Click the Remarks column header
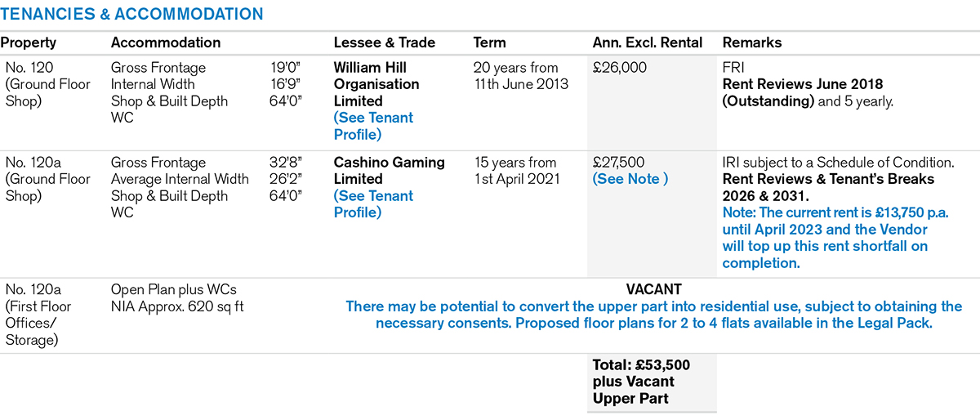 [752, 42]
